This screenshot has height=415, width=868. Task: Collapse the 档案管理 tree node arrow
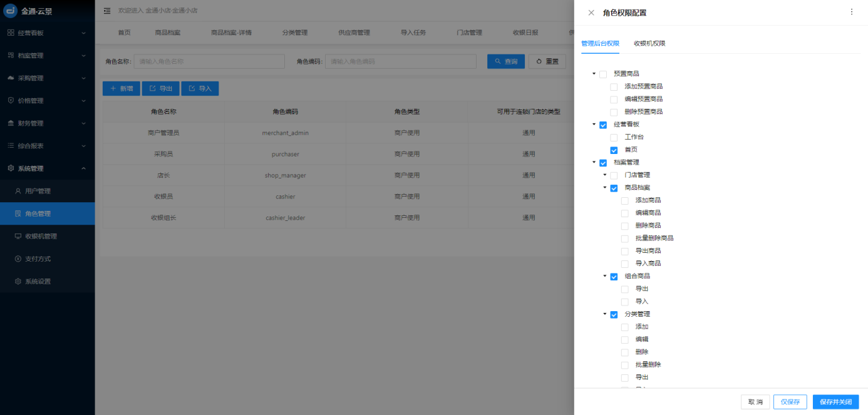(594, 162)
